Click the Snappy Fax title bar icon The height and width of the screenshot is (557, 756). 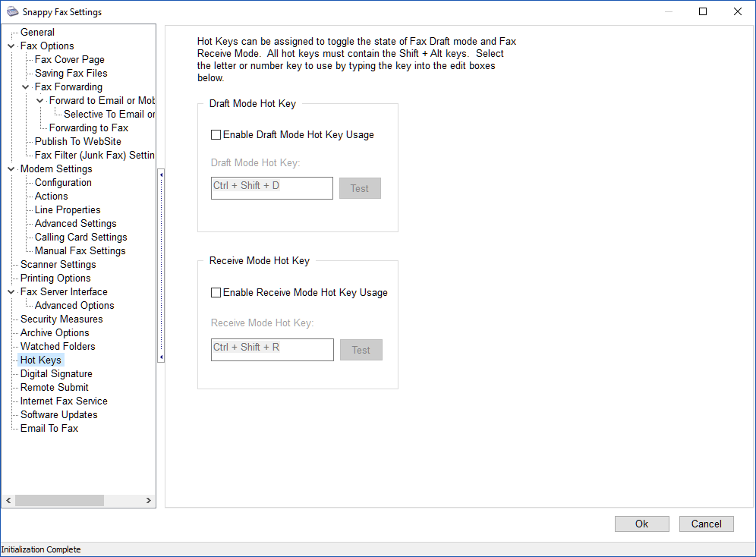tap(13, 11)
